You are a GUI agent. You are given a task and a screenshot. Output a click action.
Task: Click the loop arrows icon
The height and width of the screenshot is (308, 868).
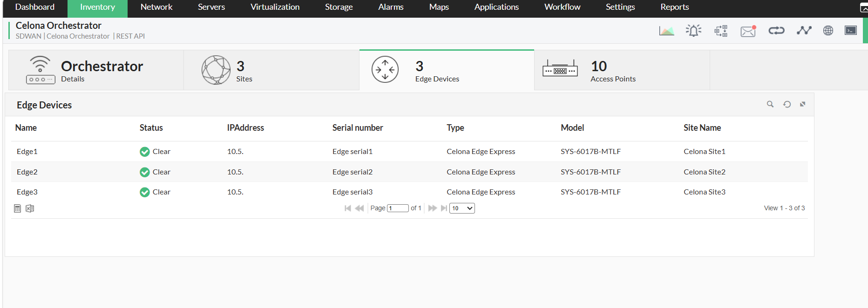click(x=776, y=31)
